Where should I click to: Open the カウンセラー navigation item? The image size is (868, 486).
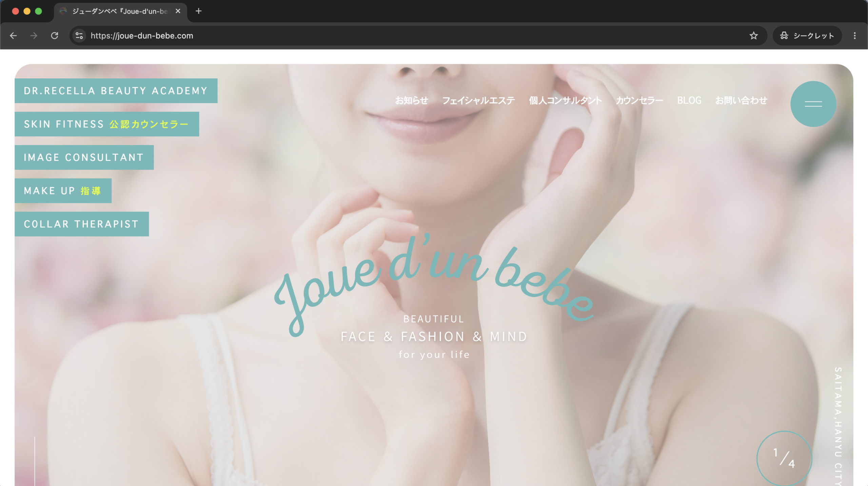click(639, 100)
